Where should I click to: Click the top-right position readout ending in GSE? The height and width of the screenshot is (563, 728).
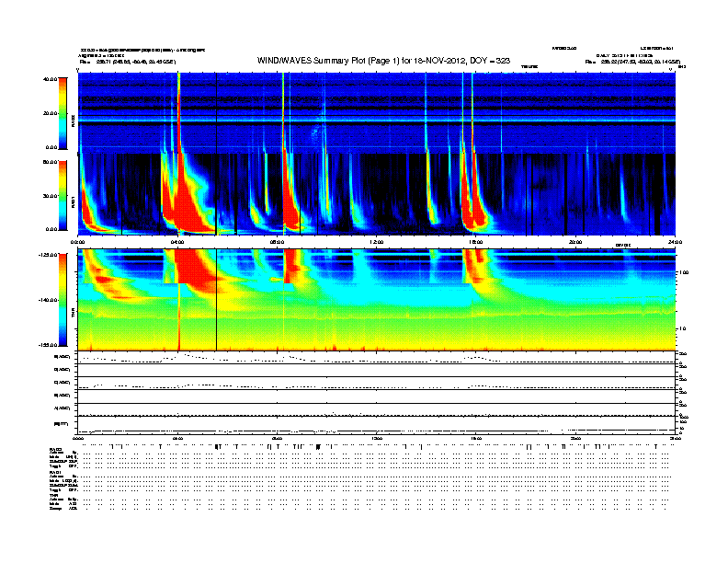pos(632,62)
